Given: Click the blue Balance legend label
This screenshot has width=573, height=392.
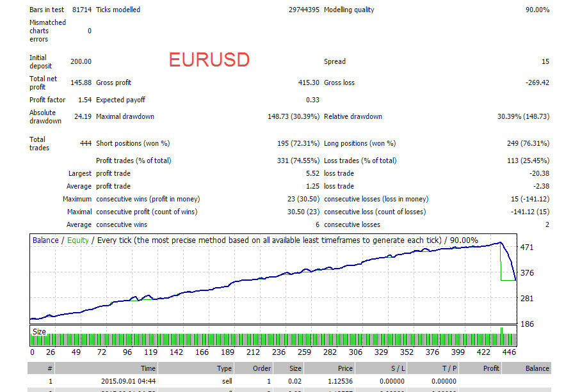Looking at the screenshot, I should tap(45, 240).
